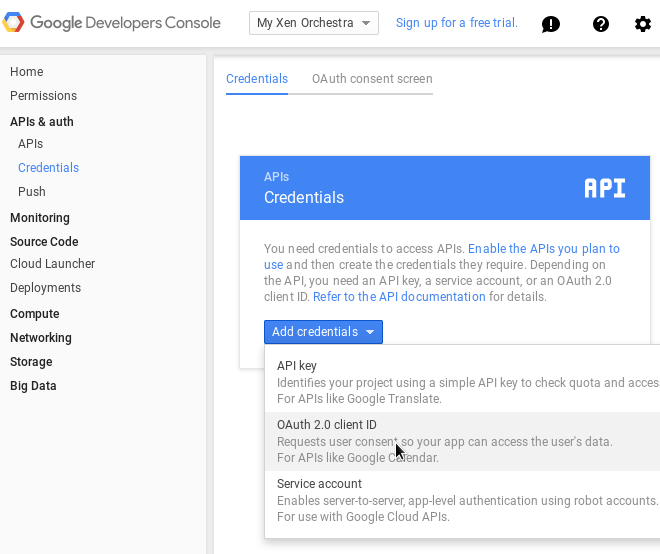
Task: Choose API key from the dropdown menu
Action: (x=462, y=382)
